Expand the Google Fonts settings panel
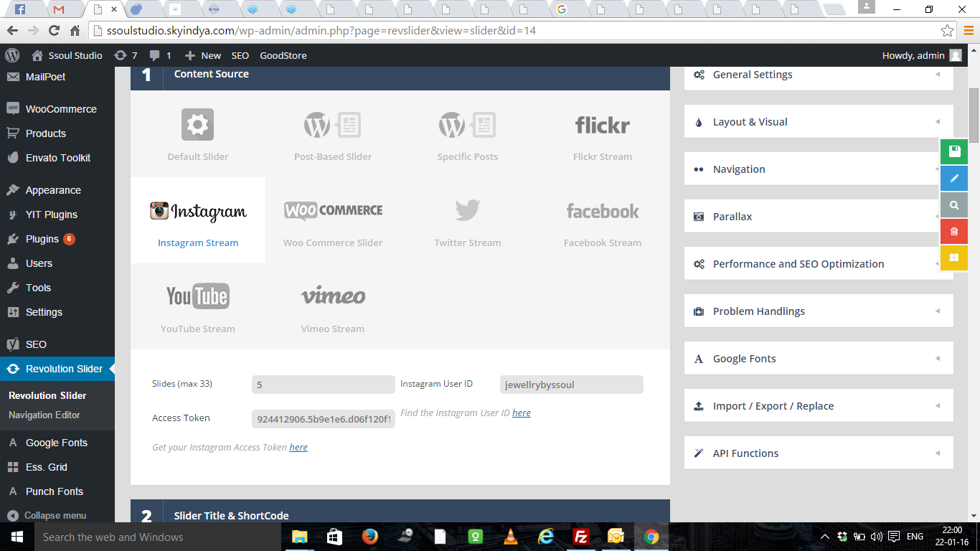The height and width of the screenshot is (551, 980). pyautogui.click(x=819, y=359)
